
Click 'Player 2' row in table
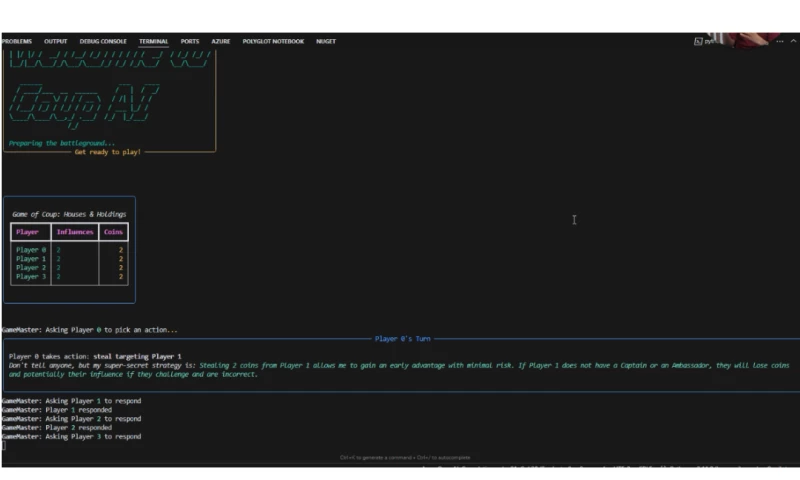69,268
